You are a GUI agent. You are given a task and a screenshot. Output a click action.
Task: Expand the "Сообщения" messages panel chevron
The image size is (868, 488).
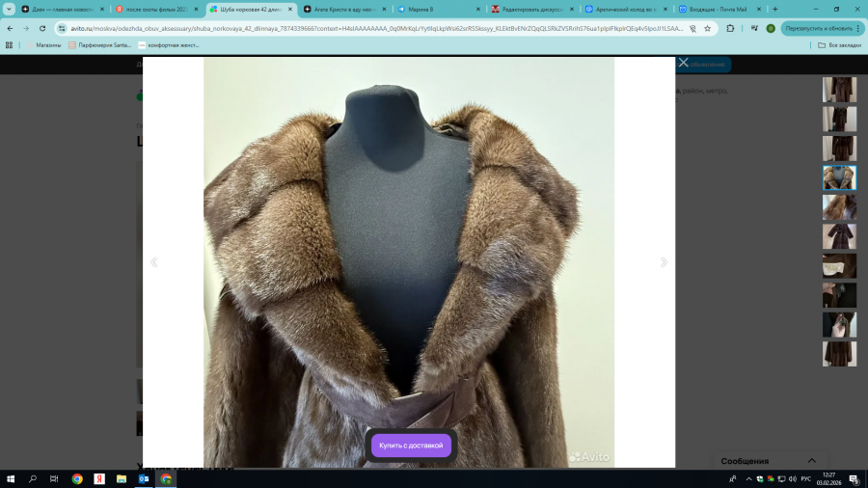pos(811,461)
